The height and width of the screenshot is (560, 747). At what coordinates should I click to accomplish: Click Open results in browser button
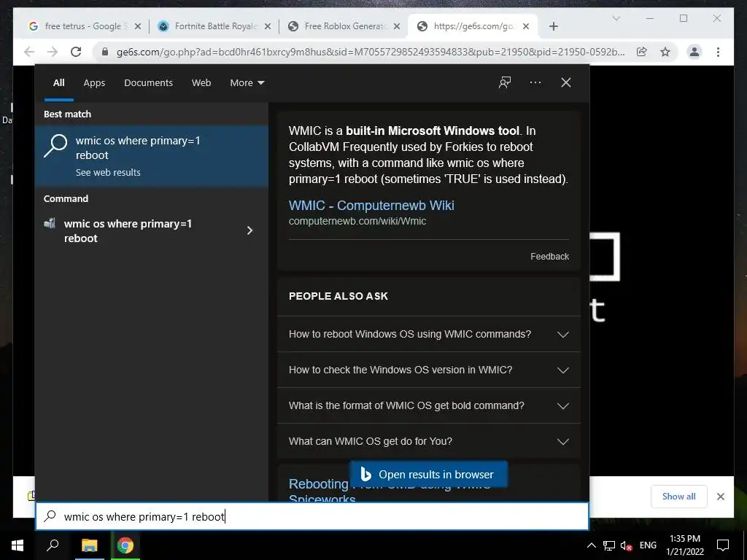[428, 474]
